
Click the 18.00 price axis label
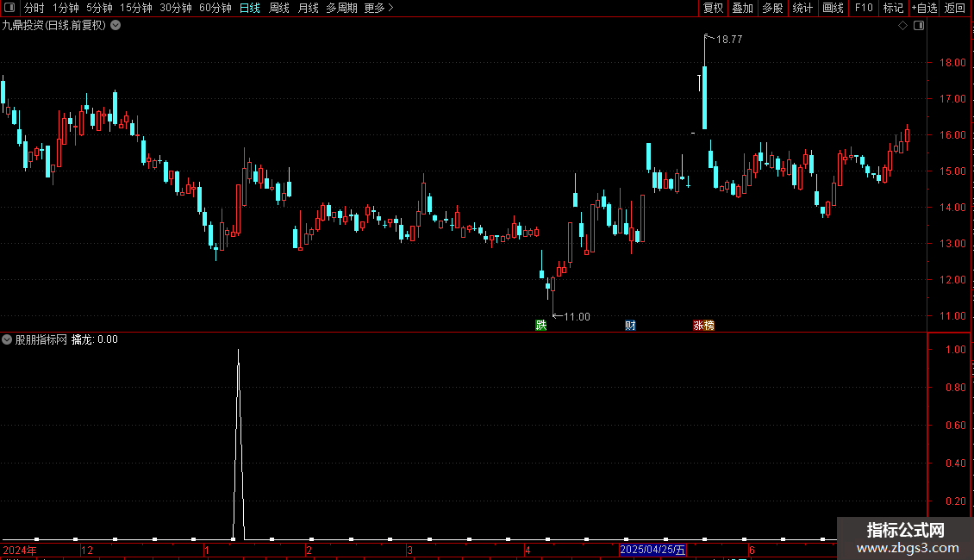point(952,63)
